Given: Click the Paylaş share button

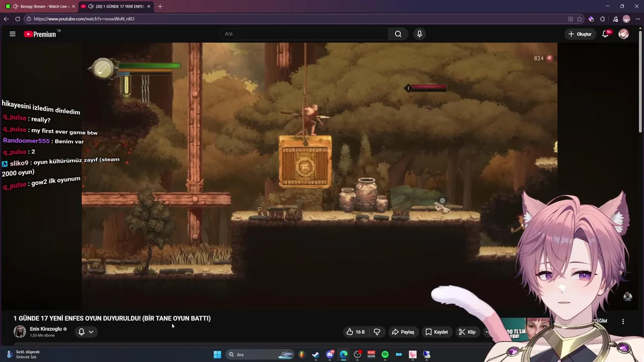Looking at the screenshot, I should tap(403, 332).
